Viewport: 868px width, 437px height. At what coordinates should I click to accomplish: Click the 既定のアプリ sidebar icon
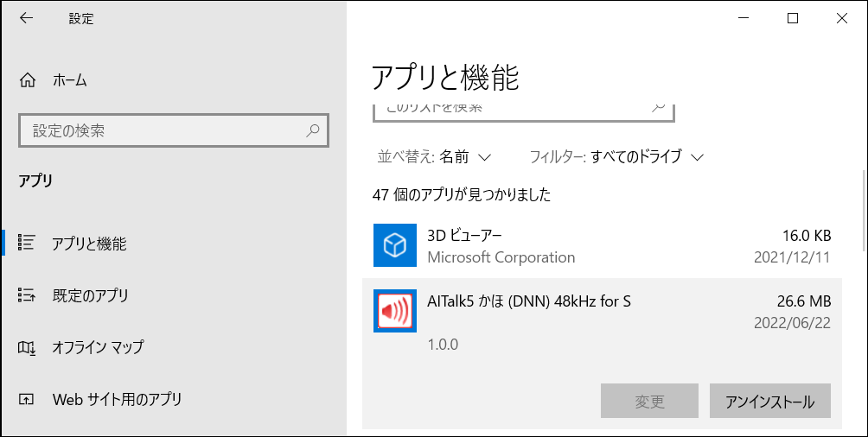(x=27, y=294)
